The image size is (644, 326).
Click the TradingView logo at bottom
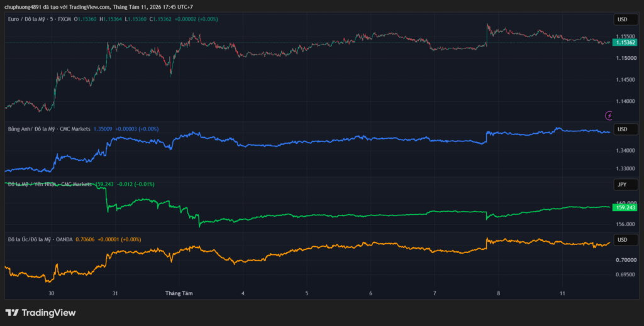click(40, 313)
